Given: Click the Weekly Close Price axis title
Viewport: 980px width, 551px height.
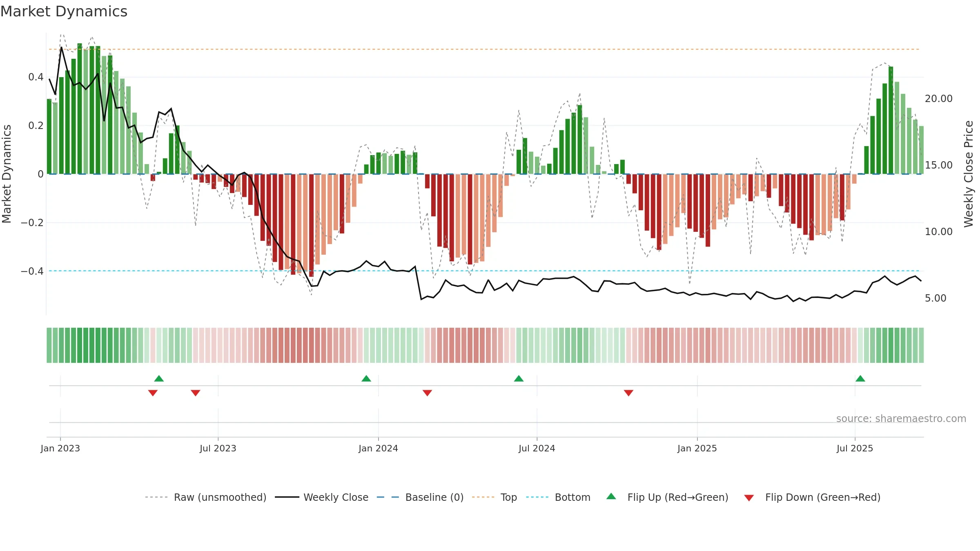Looking at the screenshot, I should pyautogui.click(x=969, y=174).
